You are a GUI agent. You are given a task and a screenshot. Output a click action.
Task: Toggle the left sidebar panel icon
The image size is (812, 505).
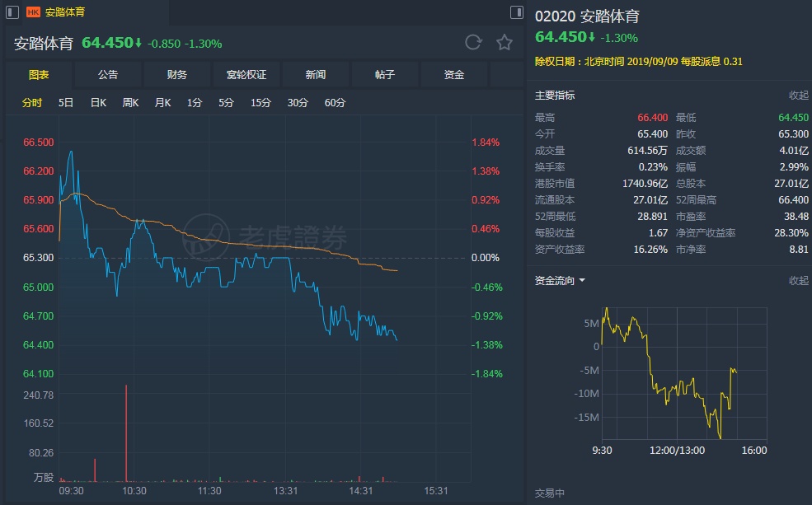pos(13,12)
